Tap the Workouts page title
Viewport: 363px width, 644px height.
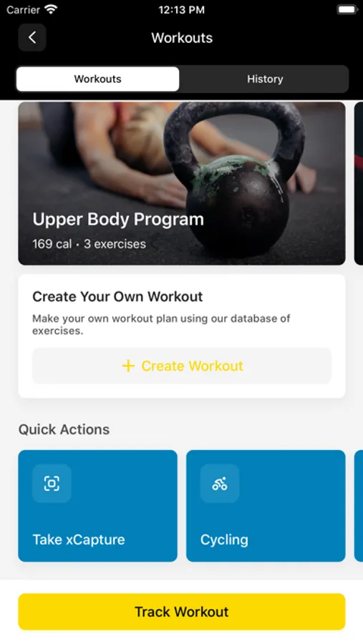182,38
